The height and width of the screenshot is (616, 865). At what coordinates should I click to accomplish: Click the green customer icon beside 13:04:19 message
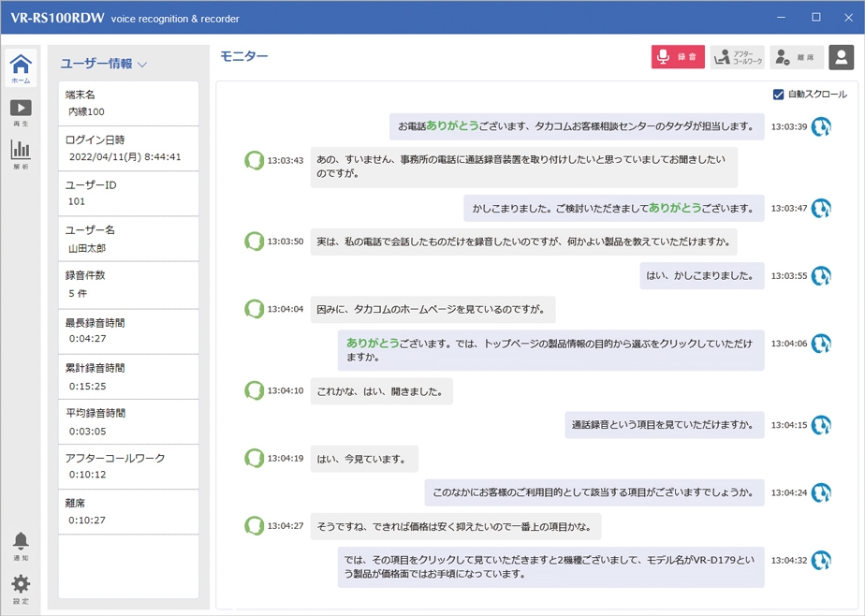click(254, 459)
